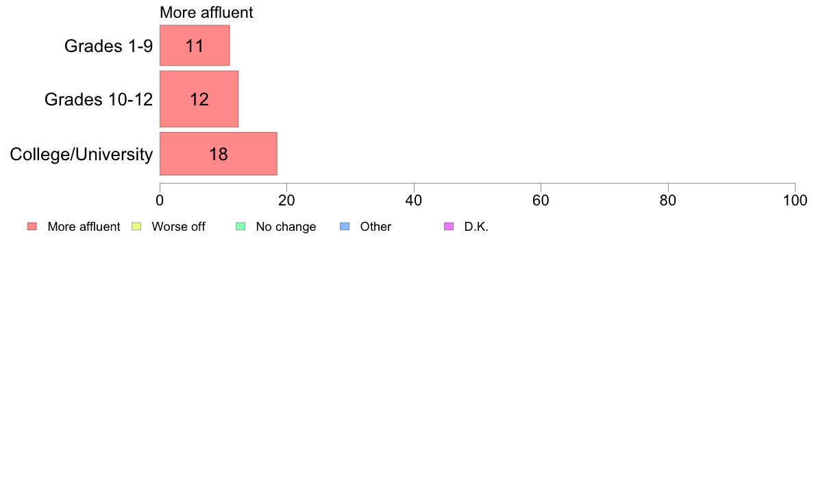Click the More affluent legend label

click(x=84, y=227)
